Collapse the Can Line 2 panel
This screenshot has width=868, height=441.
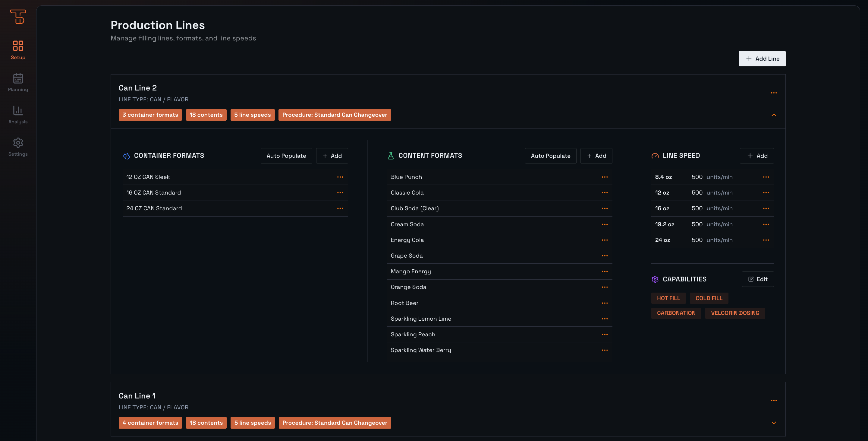click(774, 115)
